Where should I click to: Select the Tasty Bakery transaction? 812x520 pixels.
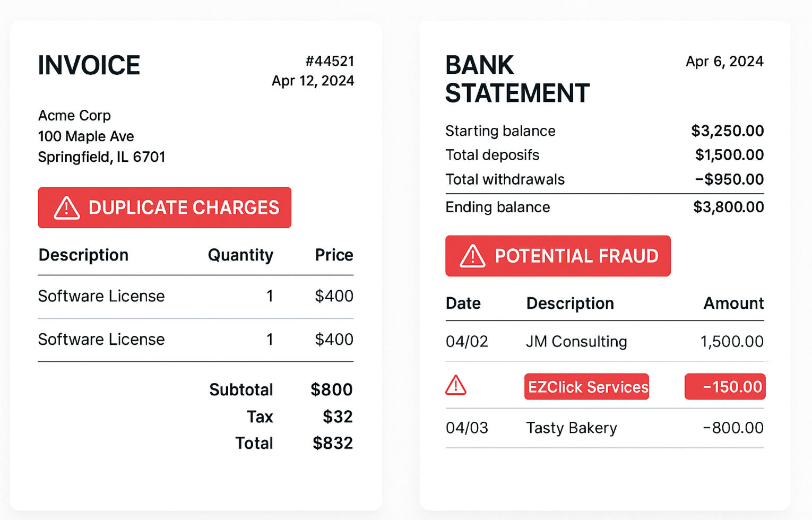pyautogui.click(x=605, y=428)
